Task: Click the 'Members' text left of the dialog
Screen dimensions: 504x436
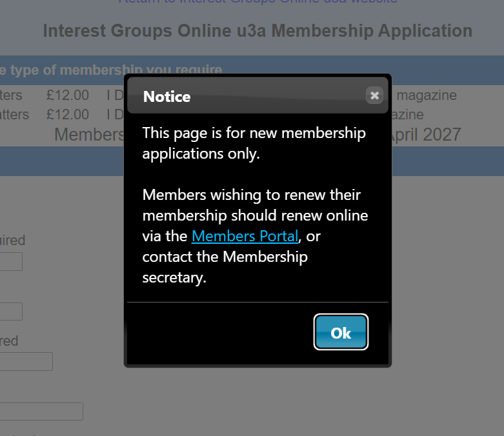Action: click(x=89, y=134)
